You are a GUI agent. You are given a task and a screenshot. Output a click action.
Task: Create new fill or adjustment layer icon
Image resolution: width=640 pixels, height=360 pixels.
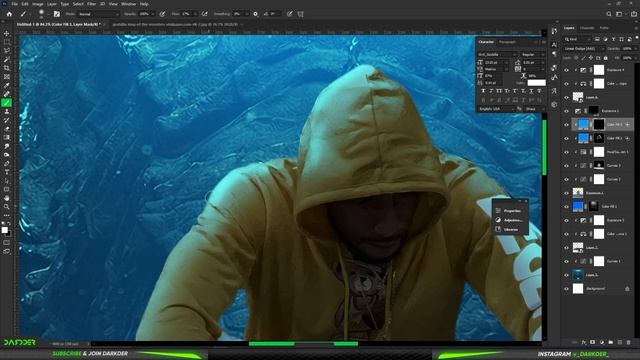pyautogui.click(x=602, y=342)
